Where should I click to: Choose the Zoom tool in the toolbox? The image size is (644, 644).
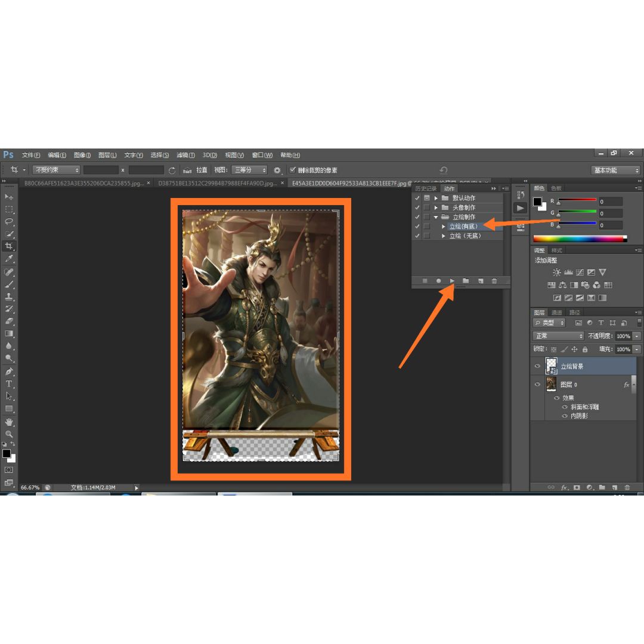point(9,434)
